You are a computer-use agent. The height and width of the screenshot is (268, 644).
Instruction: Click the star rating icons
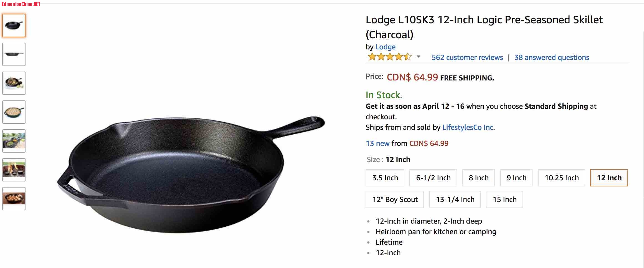(x=389, y=57)
